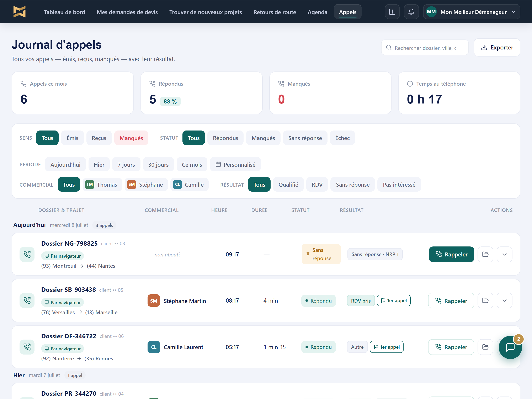Filter Commercial by Camille
Image resolution: width=532 pixels, height=399 pixels.
pos(189,185)
